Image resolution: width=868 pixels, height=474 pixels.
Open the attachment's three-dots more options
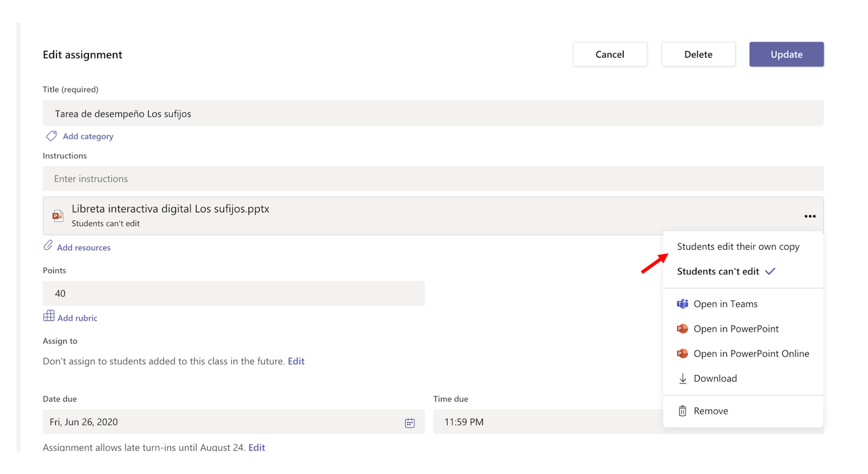tap(809, 216)
